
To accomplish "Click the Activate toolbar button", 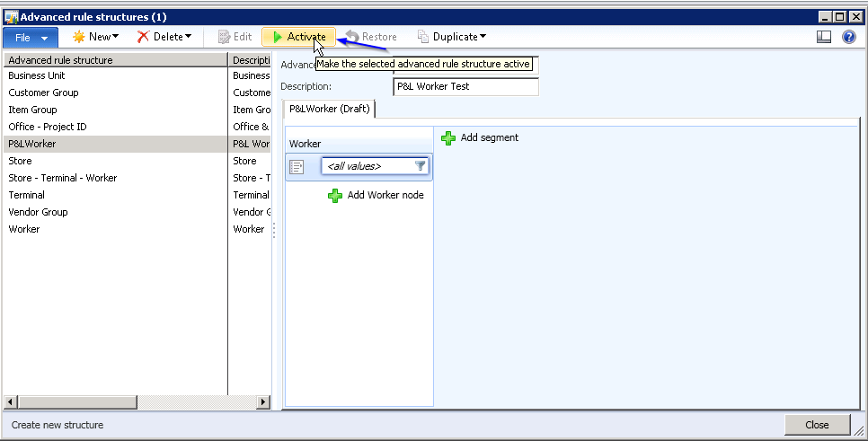I will [x=298, y=37].
